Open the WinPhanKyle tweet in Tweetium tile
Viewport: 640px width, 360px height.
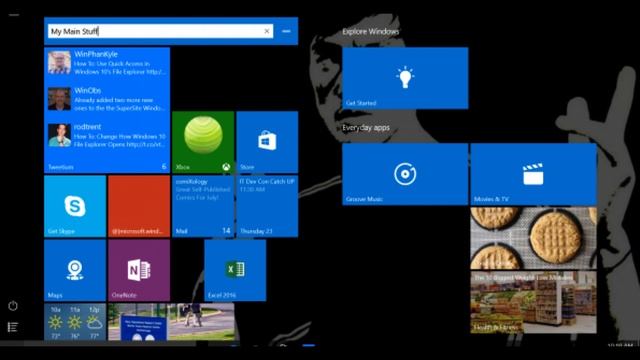pos(107,62)
